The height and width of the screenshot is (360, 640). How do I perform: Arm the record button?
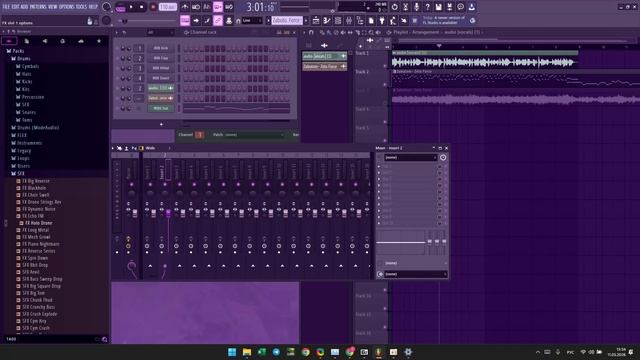[x=153, y=7]
